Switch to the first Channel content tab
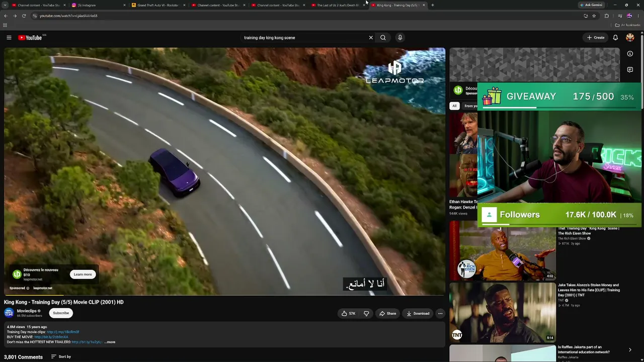Image resolution: width=644 pixels, height=362 pixels. [x=38, y=5]
